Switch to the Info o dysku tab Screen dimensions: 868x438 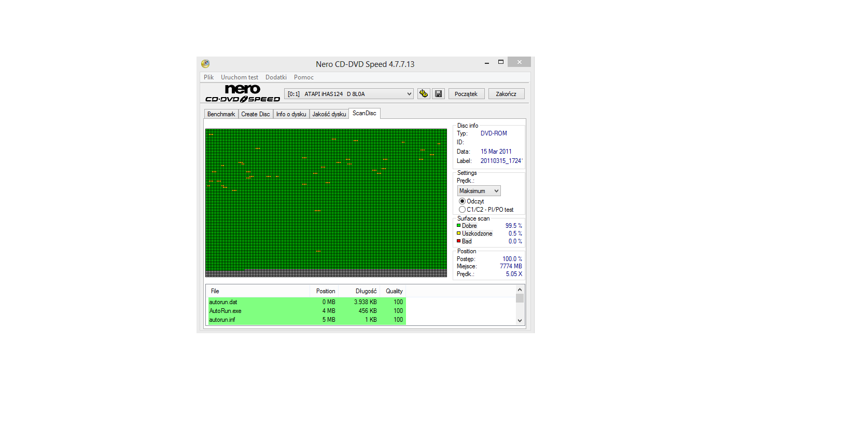point(291,114)
